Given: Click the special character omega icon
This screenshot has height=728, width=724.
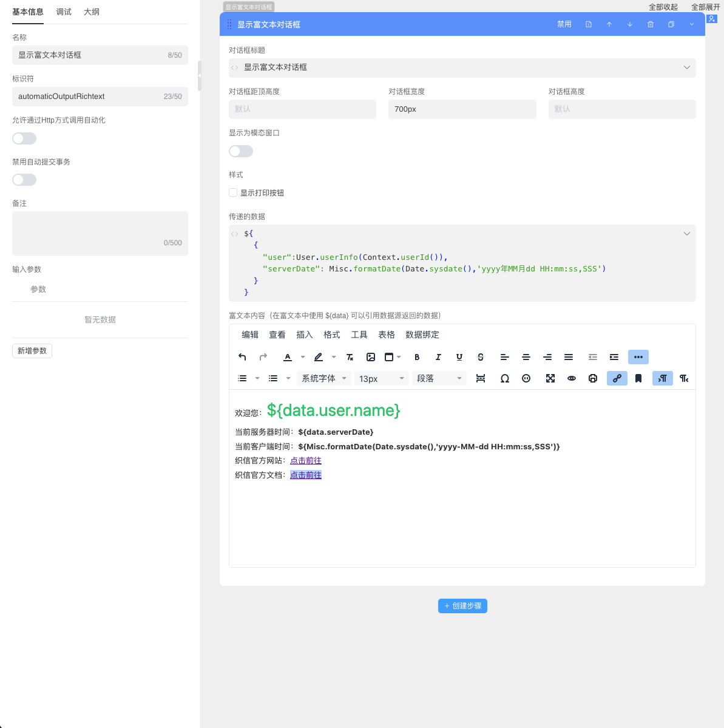Looking at the screenshot, I should point(505,378).
